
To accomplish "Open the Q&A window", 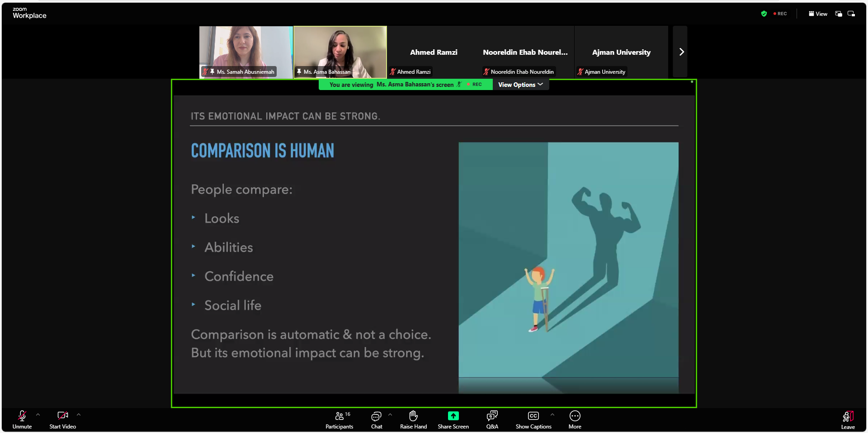I will click(492, 419).
